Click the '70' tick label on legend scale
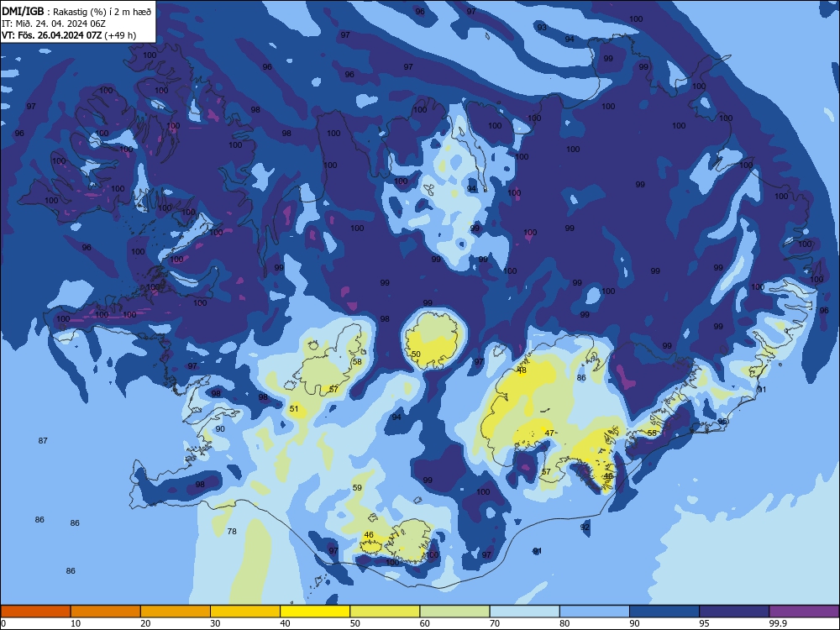Screen dimensions: 840x630 tap(495, 623)
